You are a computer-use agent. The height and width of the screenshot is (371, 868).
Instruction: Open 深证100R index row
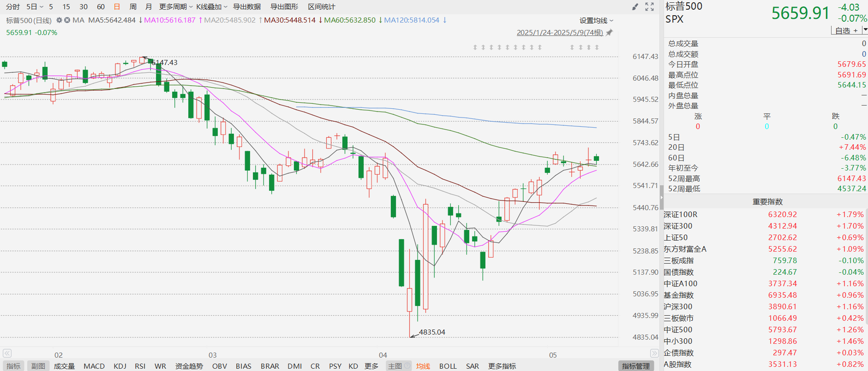pyautogui.click(x=764, y=214)
